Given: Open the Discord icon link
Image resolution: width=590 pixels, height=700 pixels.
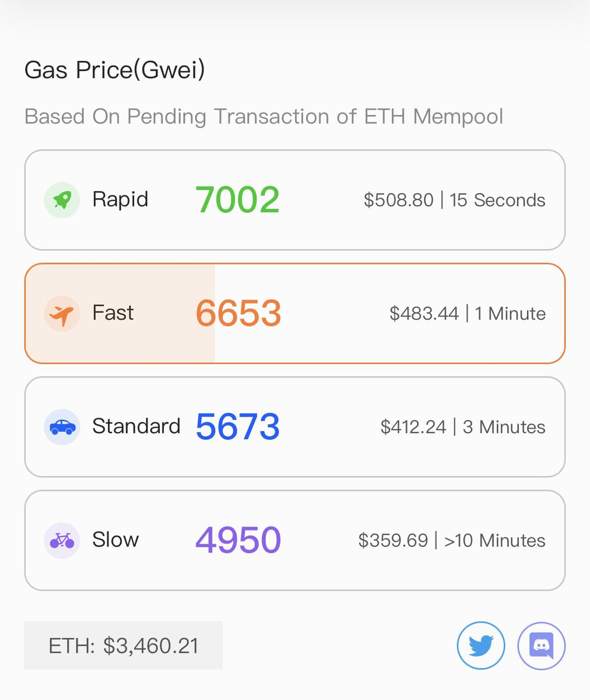Looking at the screenshot, I should click(x=542, y=645).
